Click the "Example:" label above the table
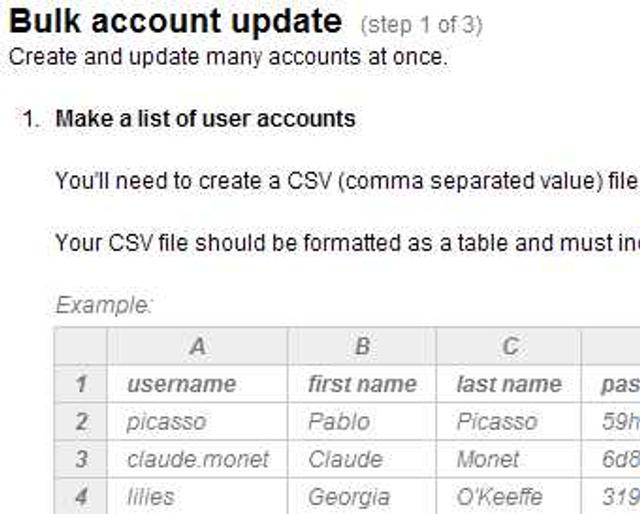Image resolution: width=640 pixels, height=514 pixels. click(104, 304)
